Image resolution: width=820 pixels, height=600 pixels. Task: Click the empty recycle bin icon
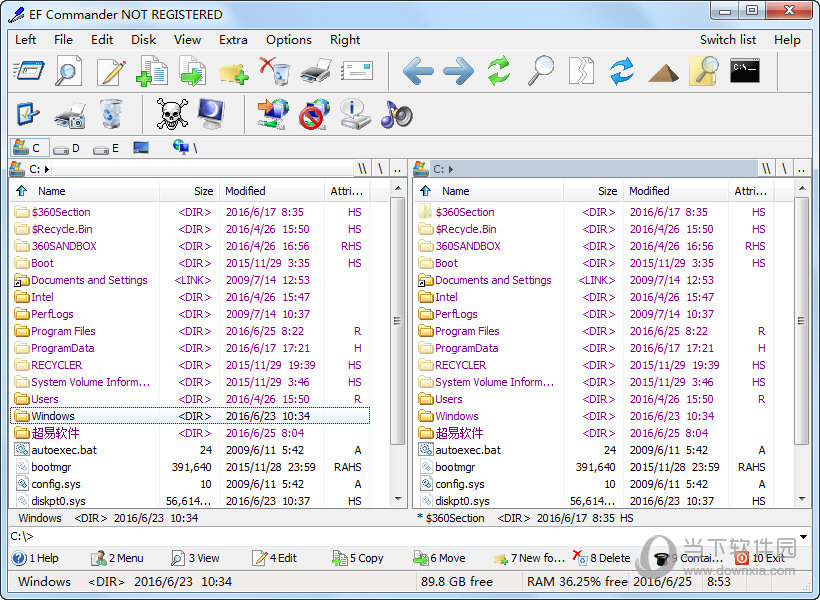(111, 114)
